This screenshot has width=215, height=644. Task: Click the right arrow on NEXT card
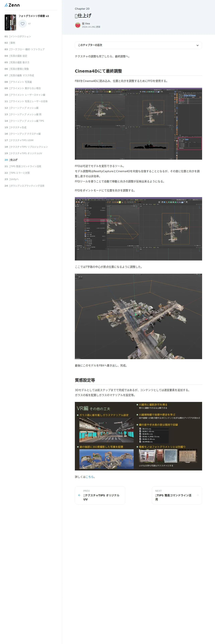click(x=197, y=495)
